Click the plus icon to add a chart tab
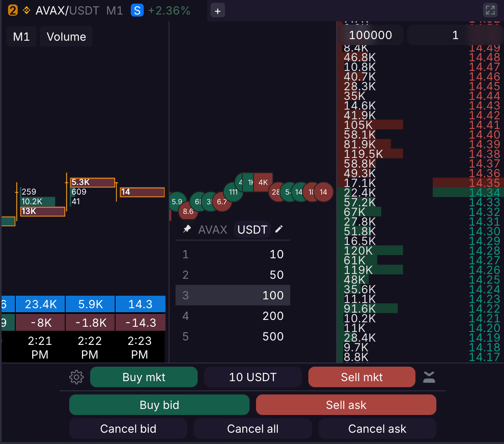 tap(217, 10)
